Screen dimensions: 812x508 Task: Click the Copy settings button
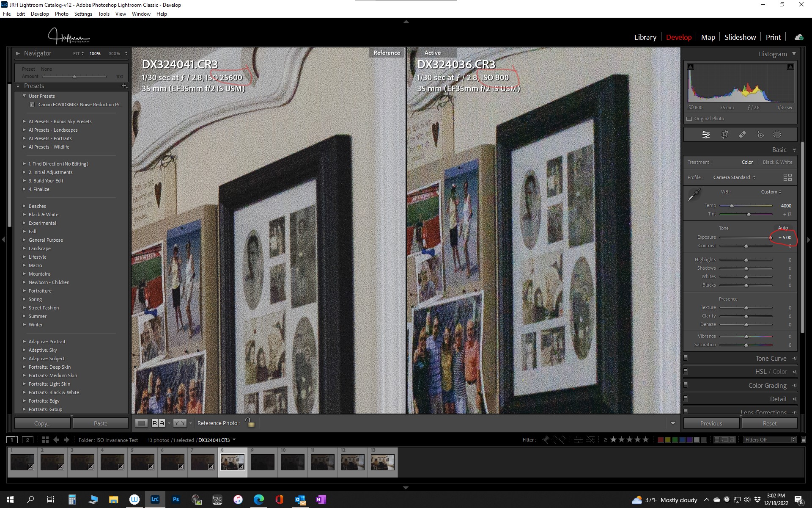point(42,423)
